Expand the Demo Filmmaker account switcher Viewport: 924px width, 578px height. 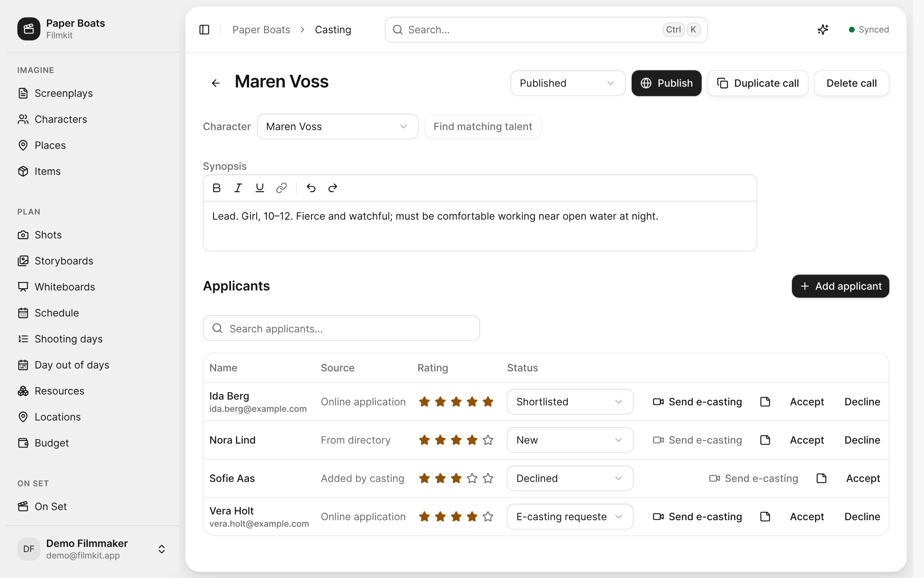pyautogui.click(x=92, y=549)
